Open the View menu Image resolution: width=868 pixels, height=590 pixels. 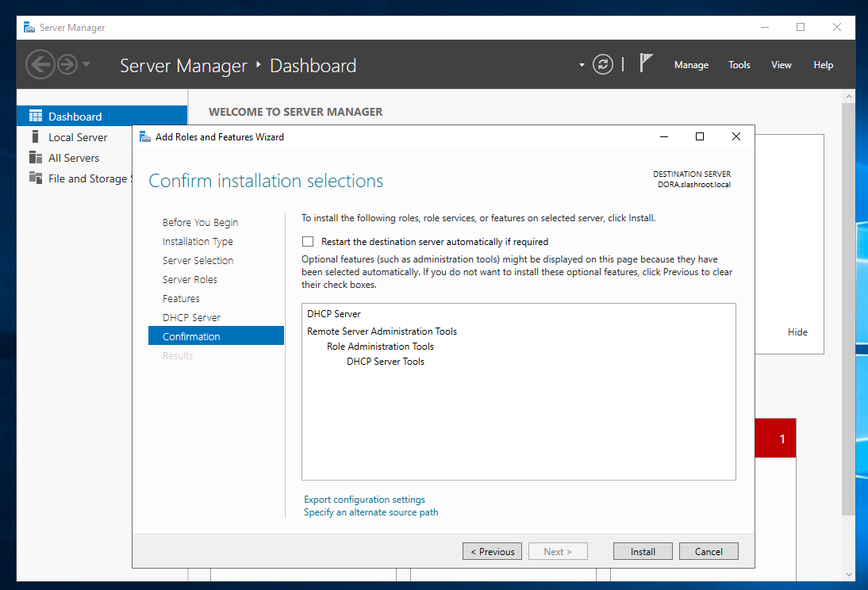(x=781, y=65)
